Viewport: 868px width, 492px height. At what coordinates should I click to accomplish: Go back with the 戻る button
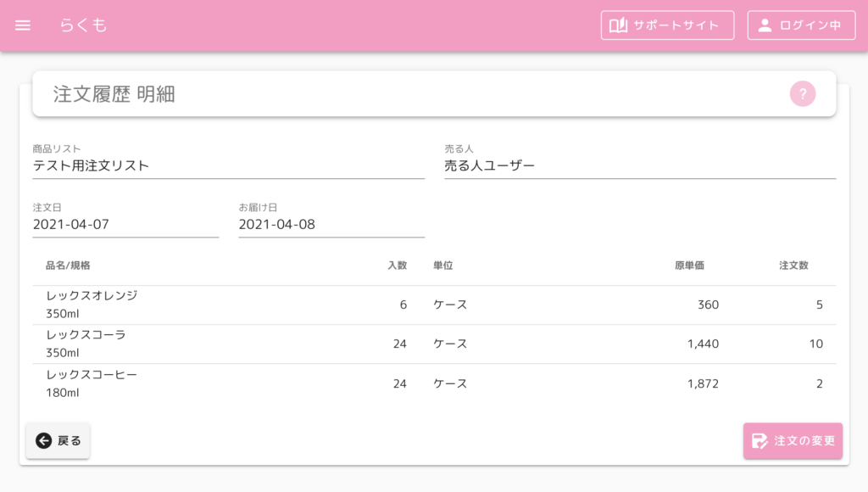58,440
